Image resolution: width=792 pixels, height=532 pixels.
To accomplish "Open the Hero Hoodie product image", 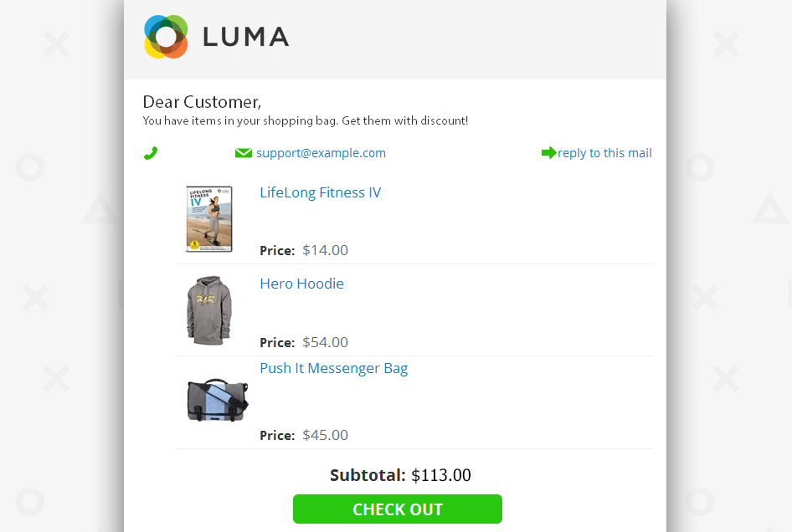I will coord(209,310).
